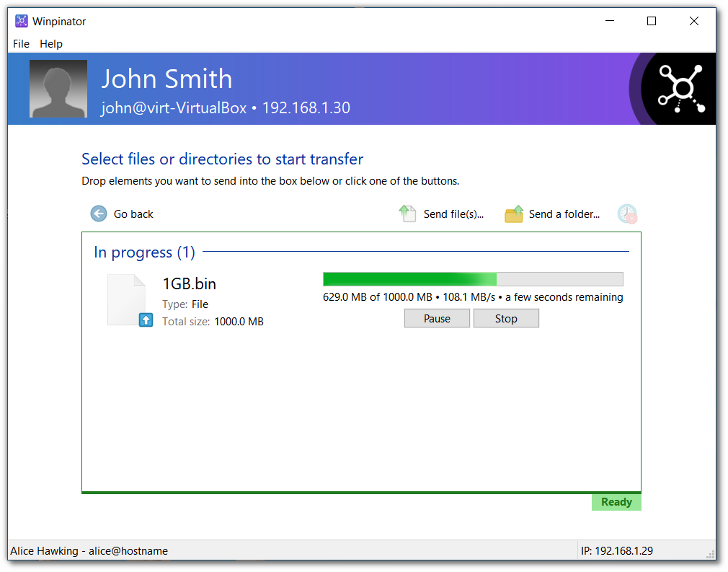
Task: Click the Go back arrow icon
Action: tap(98, 214)
